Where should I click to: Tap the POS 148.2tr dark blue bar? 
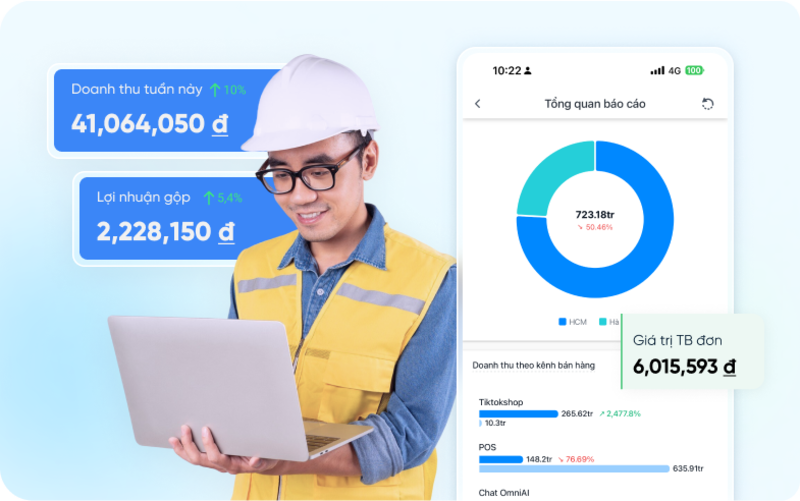pos(501,459)
